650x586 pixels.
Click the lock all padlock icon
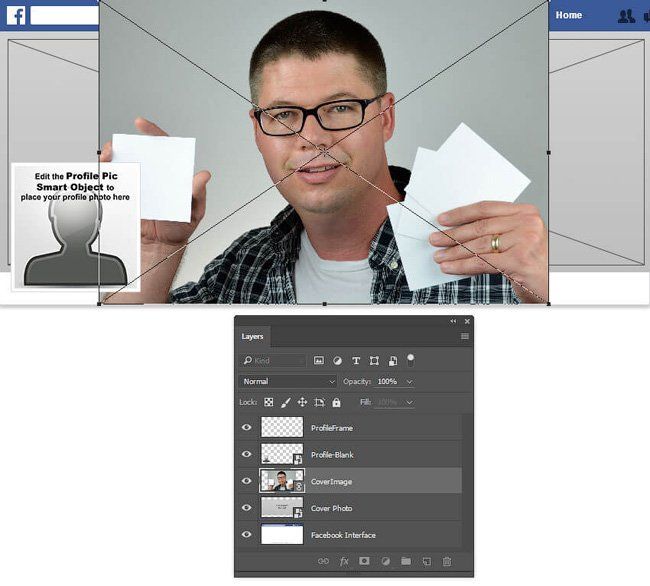[336, 402]
